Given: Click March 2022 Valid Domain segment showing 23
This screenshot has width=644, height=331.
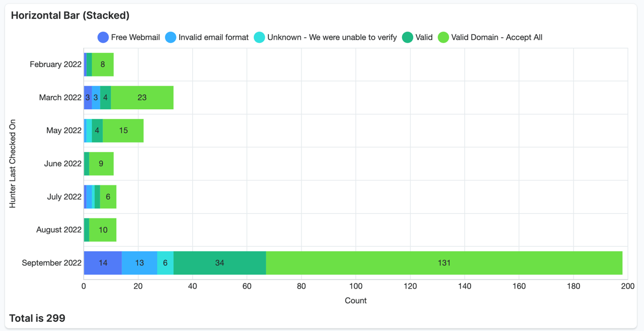Looking at the screenshot, I should (x=142, y=97).
